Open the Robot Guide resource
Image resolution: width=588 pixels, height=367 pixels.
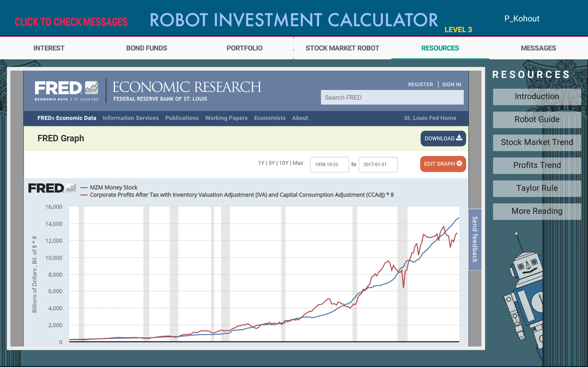[x=537, y=120]
